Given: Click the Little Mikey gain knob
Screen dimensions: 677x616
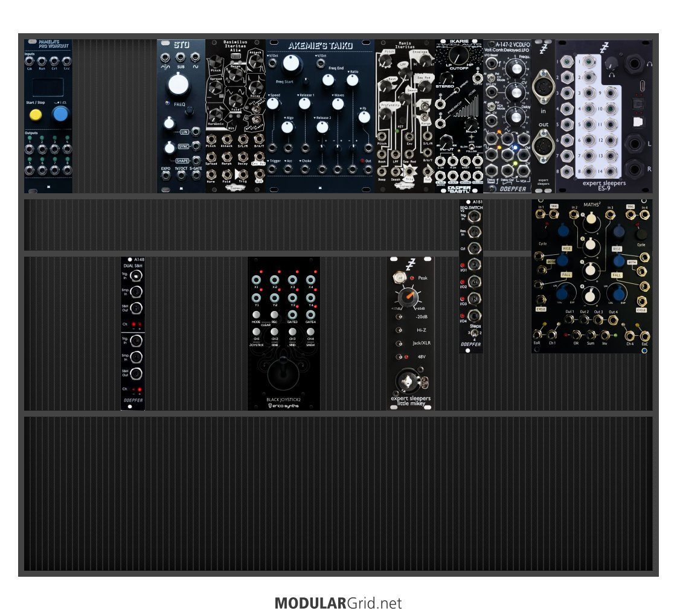Looking at the screenshot, I should (x=407, y=297).
